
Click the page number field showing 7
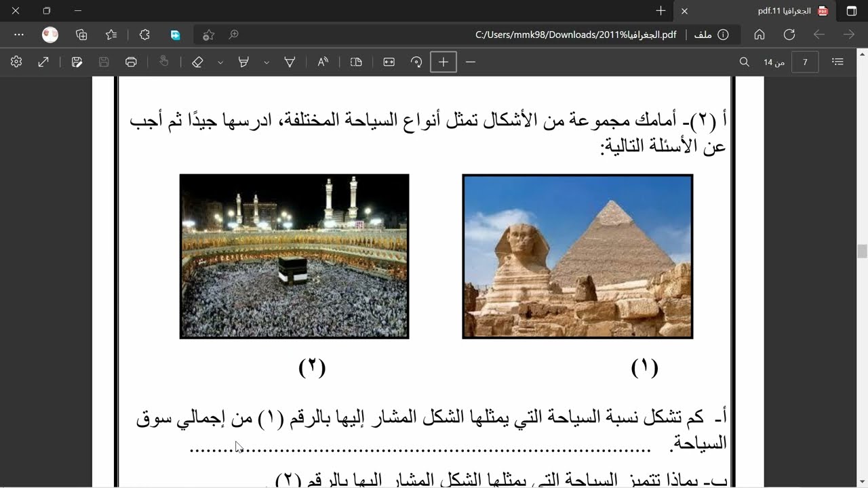pyautogui.click(x=805, y=62)
